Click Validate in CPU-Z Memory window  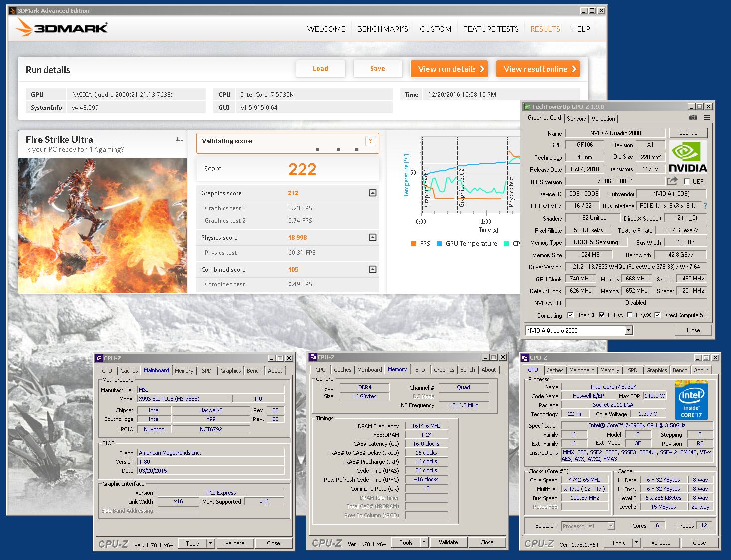448,542
